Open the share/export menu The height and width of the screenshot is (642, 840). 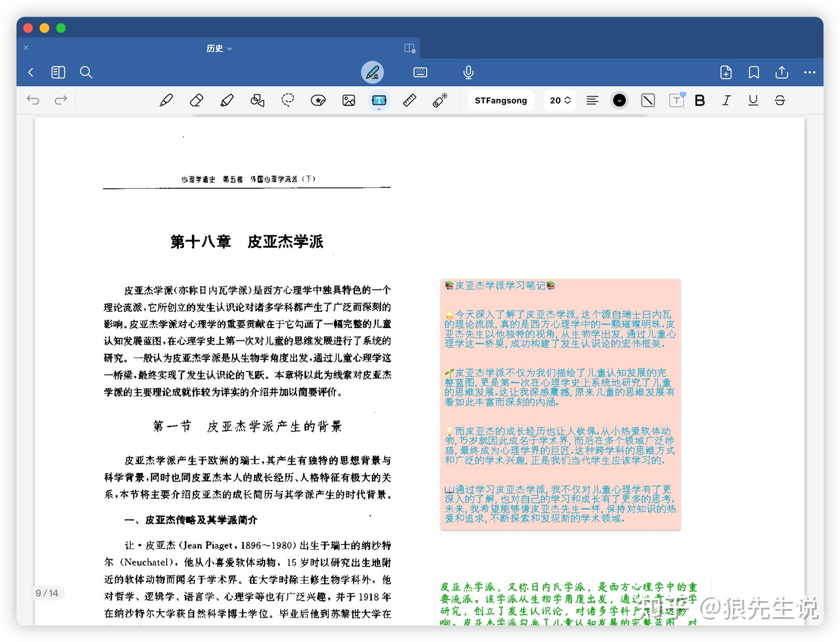pos(782,73)
